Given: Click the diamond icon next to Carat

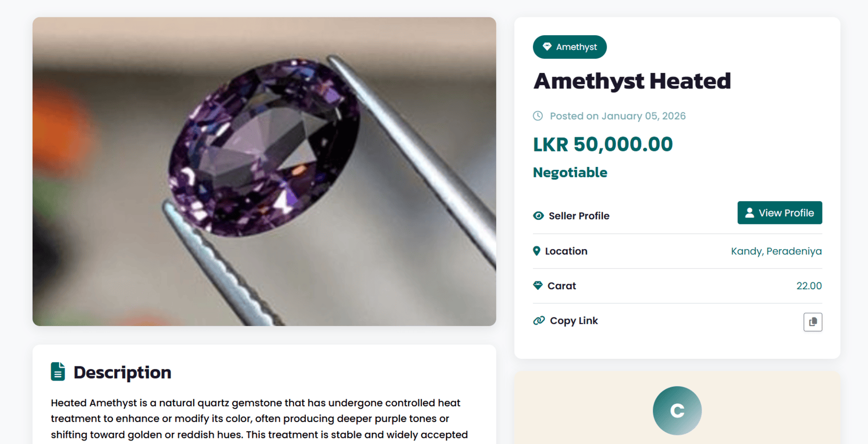Looking at the screenshot, I should (538, 285).
